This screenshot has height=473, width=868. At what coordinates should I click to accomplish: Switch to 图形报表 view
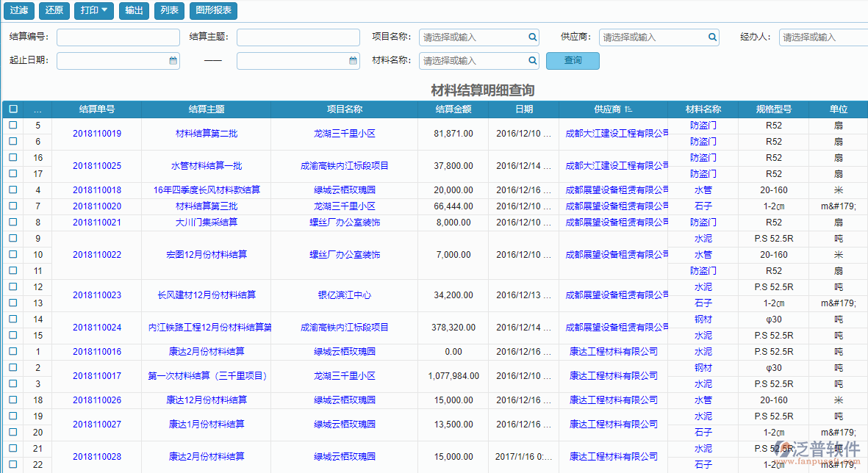(x=214, y=10)
